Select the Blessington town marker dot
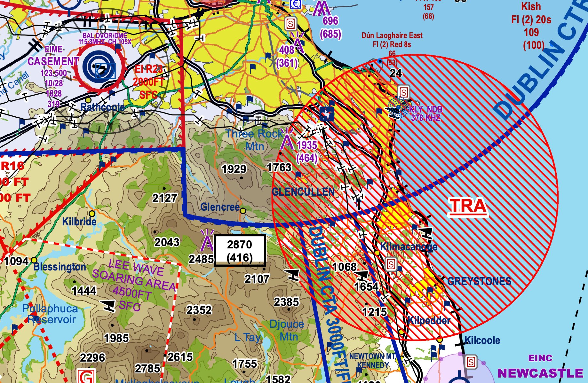The image size is (588, 383). coord(34,260)
